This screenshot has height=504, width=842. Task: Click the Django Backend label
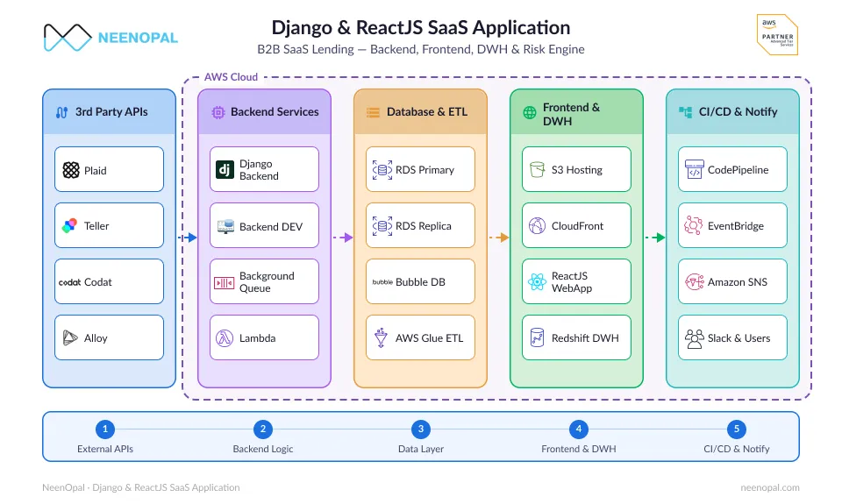[x=259, y=170]
